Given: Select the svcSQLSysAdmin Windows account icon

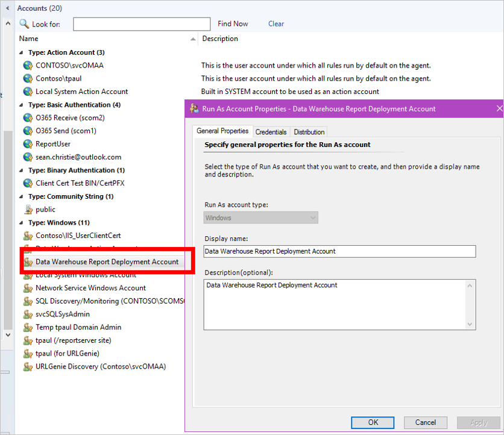Looking at the screenshot, I should point(28,314).
